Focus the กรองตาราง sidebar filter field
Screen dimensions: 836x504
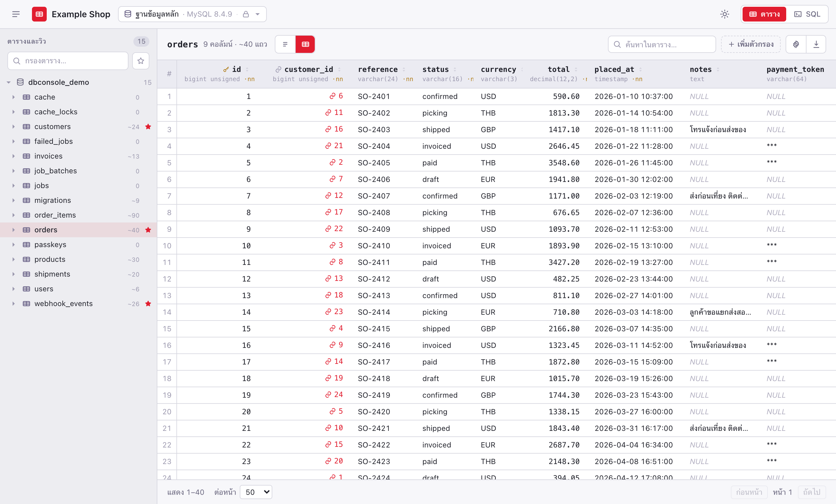point(68,61)
